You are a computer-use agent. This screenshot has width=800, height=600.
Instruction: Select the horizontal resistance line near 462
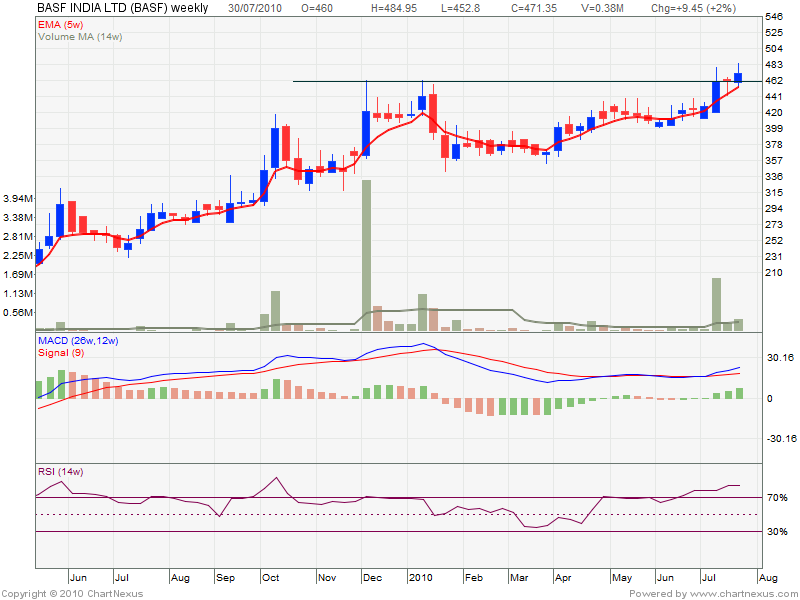(500, 81)
